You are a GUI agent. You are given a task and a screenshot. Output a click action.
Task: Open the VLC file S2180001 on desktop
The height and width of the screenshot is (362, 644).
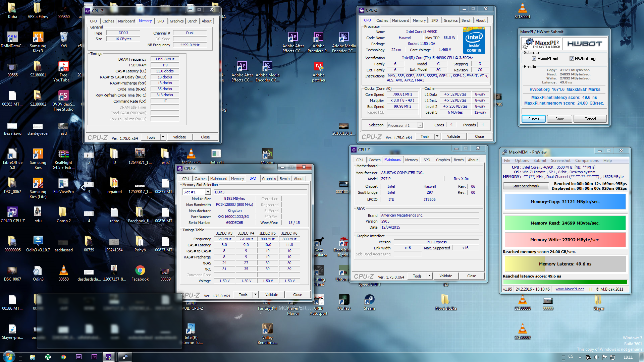(x=522, y=11)
